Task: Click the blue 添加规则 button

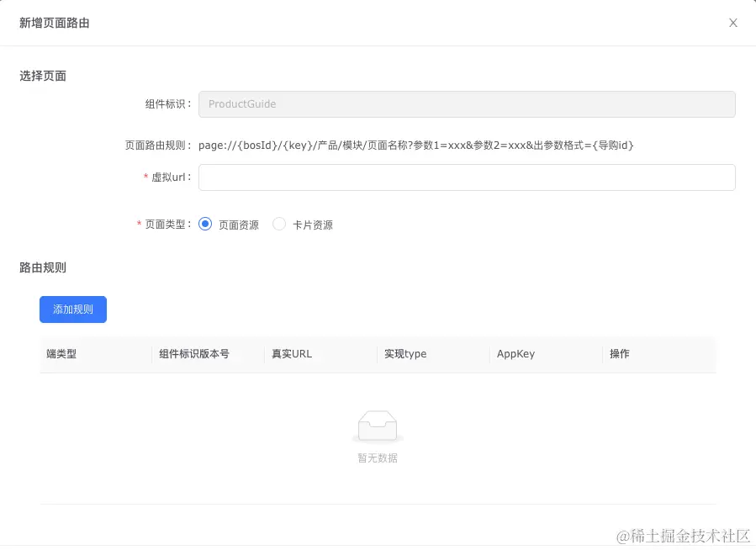Action: click(72, 309)
